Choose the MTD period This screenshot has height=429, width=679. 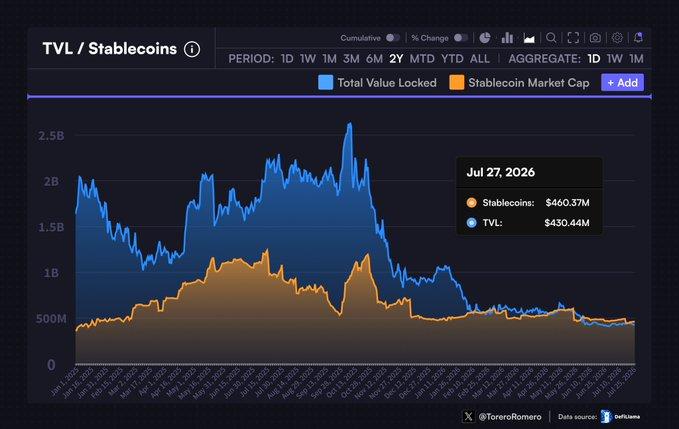422,59
